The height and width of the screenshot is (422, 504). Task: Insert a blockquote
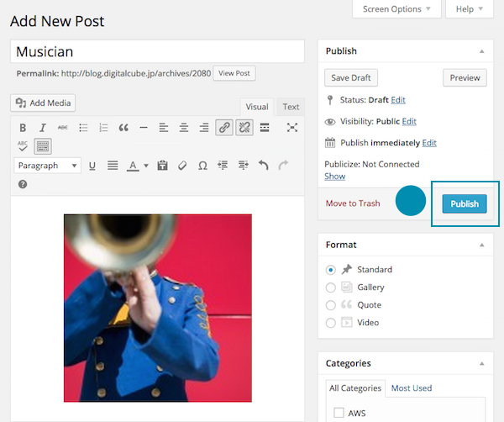[123, 128]
